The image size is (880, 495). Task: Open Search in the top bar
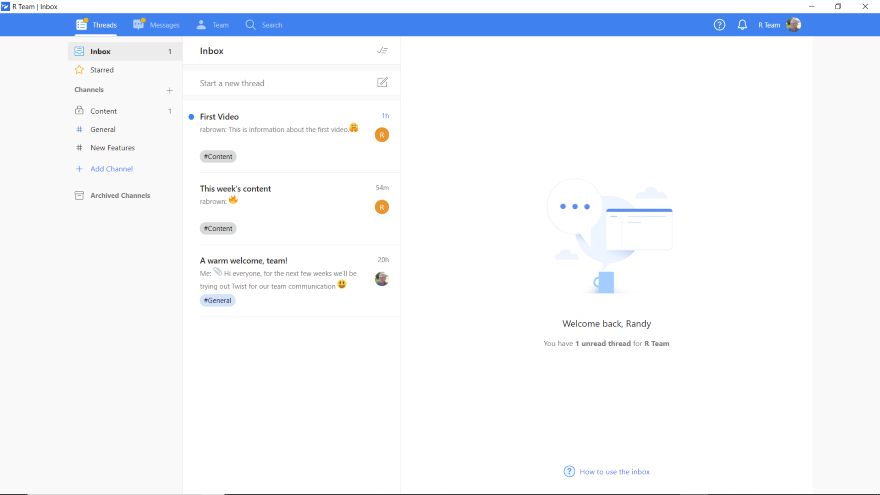pos(264,25)
